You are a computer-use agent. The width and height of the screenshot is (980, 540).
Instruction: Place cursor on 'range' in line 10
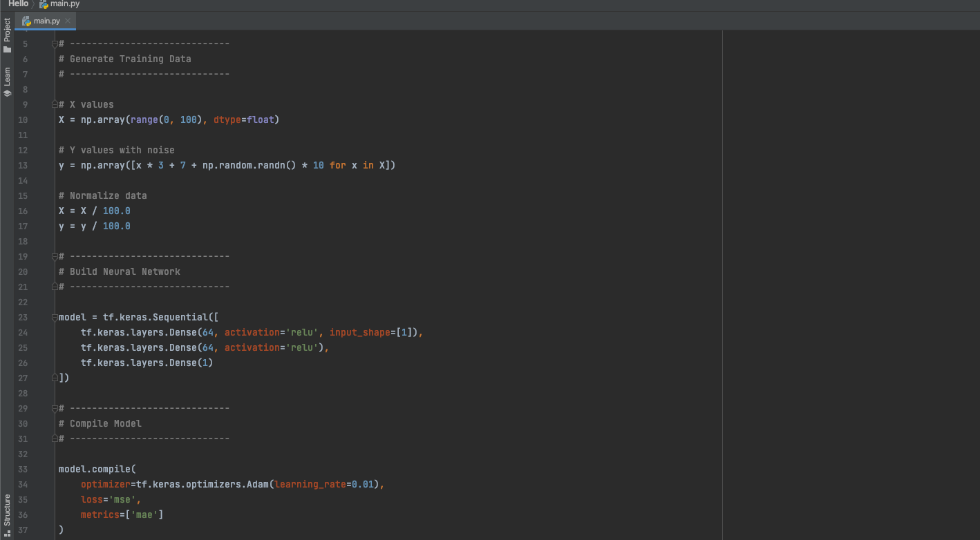point(144,119)
